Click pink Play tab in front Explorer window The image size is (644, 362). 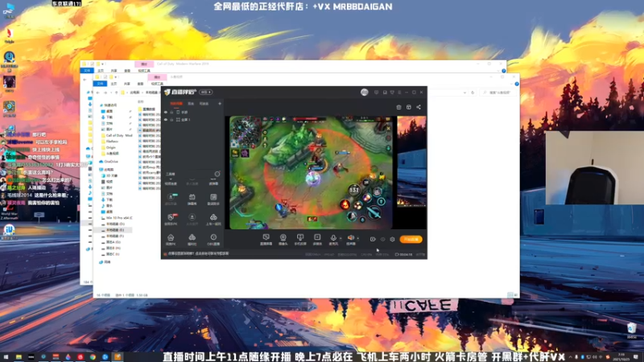[157, 77]
